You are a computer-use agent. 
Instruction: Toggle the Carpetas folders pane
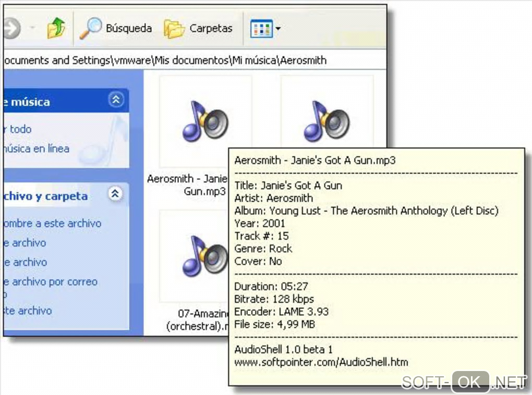pyautogui.click(x=198, y=28)
